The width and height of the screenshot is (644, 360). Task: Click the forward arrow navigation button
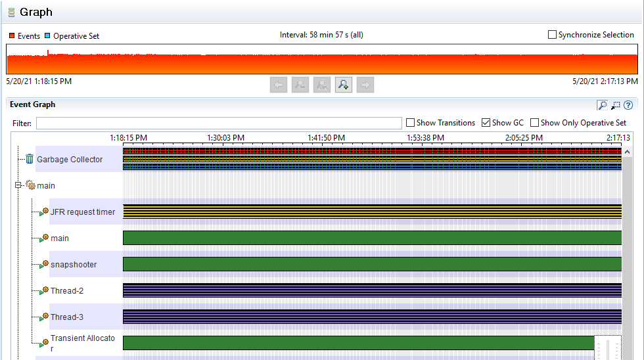pos(365,85)
